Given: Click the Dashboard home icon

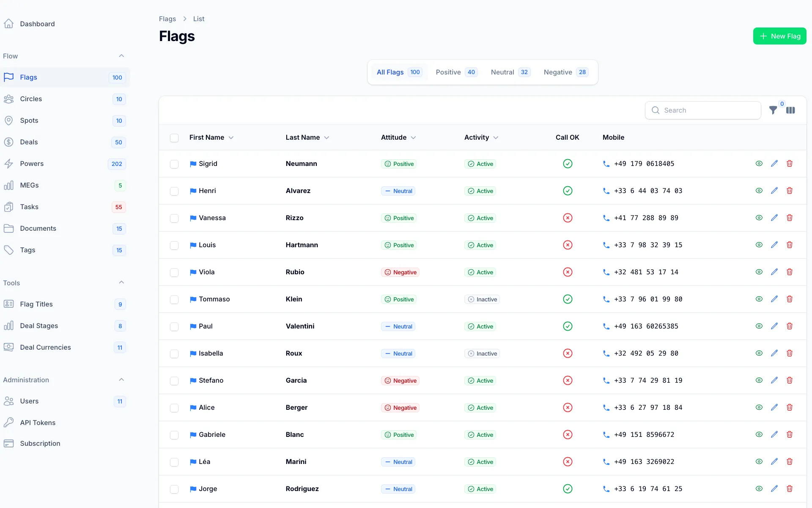Looking at the screenshot, I should coord(8,24).
